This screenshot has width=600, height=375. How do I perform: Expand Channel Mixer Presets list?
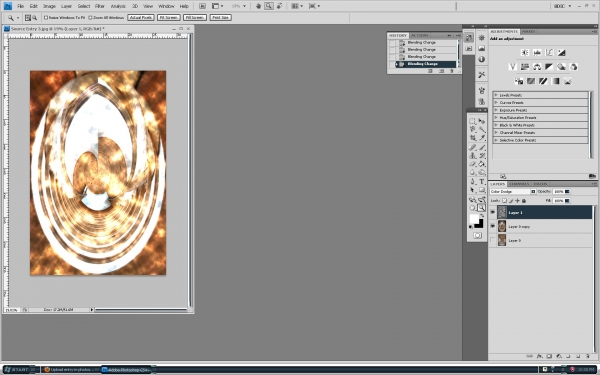[496, 132]
